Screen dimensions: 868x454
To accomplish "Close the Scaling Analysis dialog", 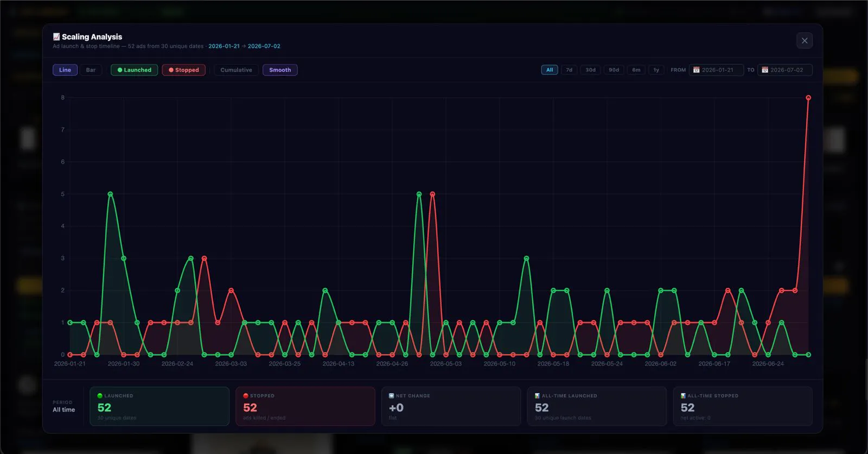I will click(x=805, y=41).
